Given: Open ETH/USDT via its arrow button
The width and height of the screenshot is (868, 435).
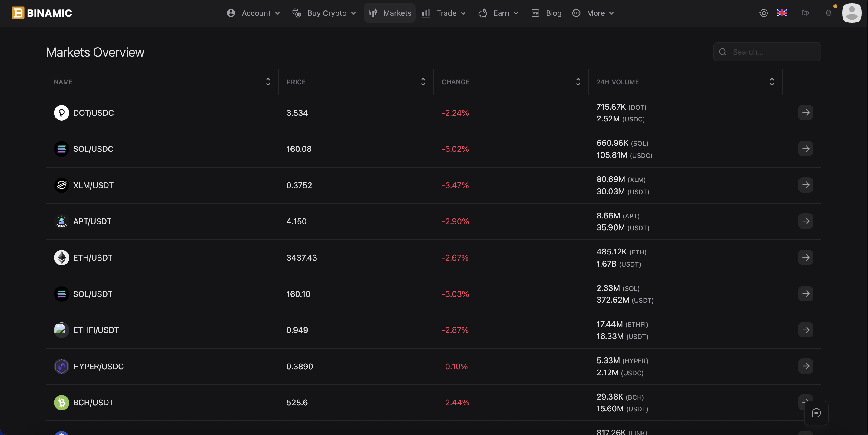Looking at the screenshot, I should (x=805, y=257).
